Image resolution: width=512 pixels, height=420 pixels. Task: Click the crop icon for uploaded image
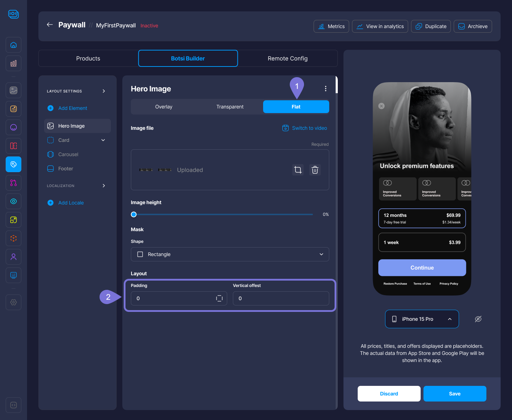tap(298, 170)
